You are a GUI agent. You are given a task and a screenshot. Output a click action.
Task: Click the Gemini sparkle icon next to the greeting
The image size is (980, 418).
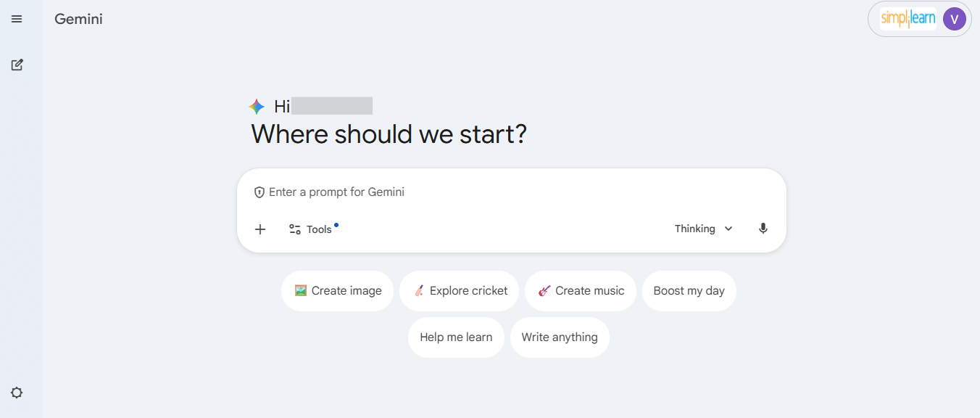(x=257, y=106)
